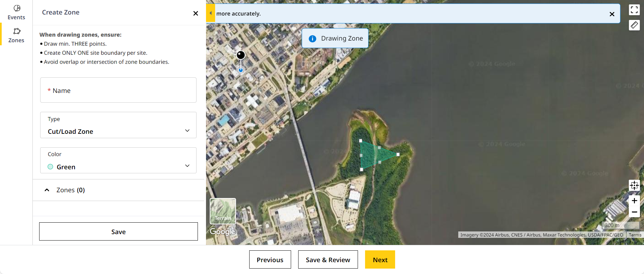
Task: Proceed with the Next button
Action: pyautogui.click(x=380, y=259)
